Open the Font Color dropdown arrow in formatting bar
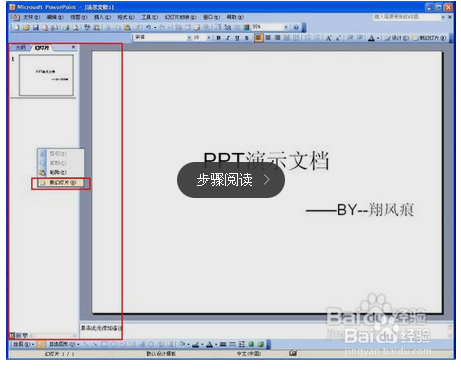This screenshot has width=461, height=369. click(x=378, y=38)
